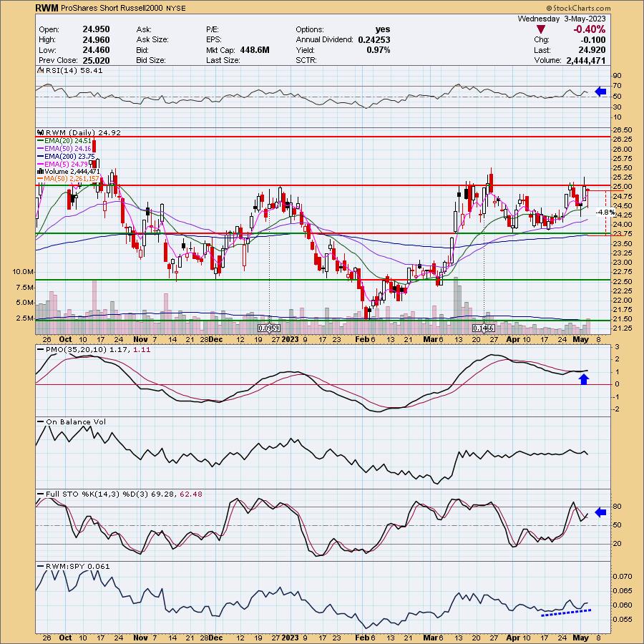
Task: Click the EPS: label
Action: coord(213,39)
